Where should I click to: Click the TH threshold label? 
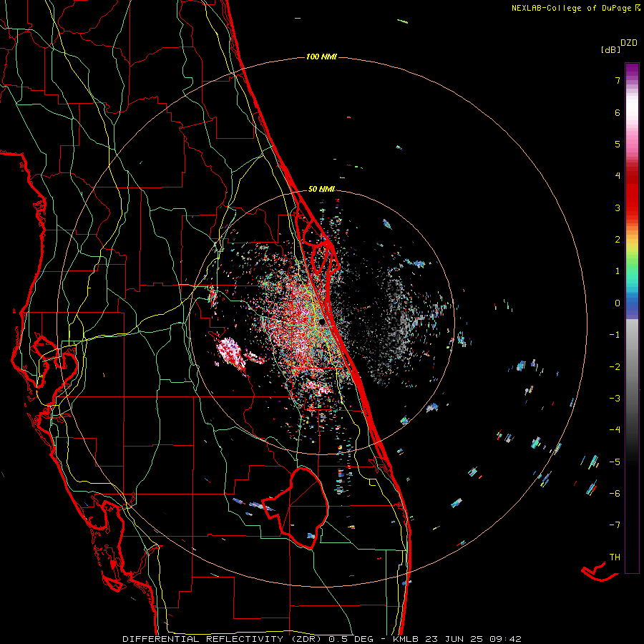pyautogui.click(x=615, y=557)
